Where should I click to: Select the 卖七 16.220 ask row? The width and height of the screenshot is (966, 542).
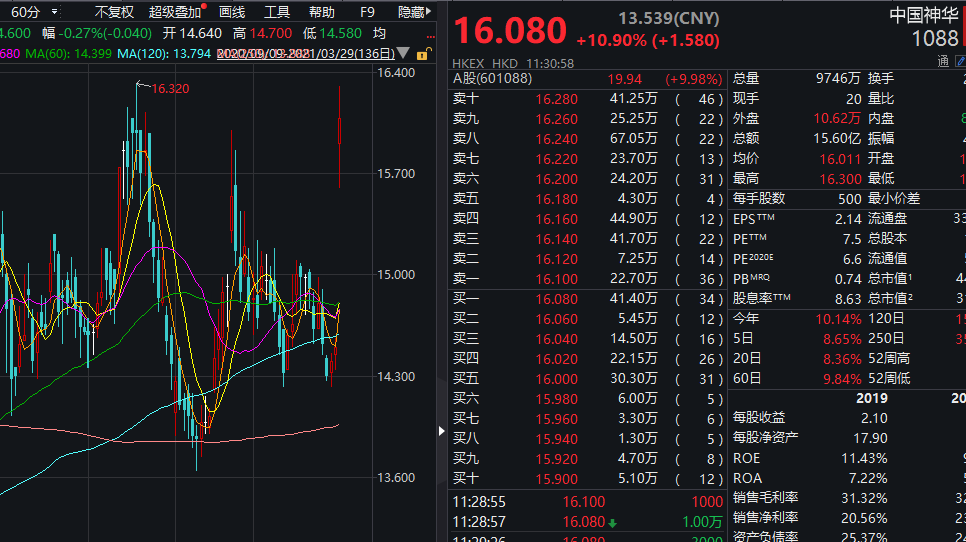(x=588, y=159)
